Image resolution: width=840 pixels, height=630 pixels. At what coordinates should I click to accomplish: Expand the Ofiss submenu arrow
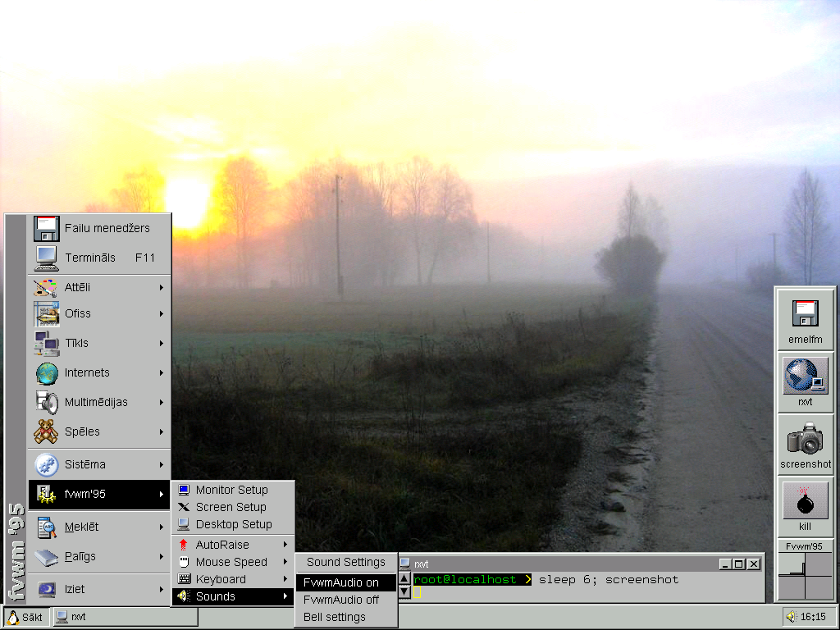(162, 314)
